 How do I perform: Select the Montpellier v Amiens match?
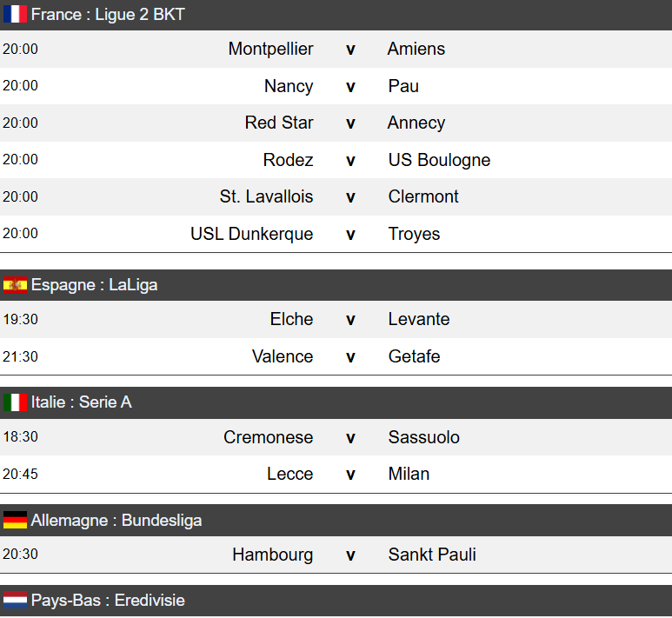(350, 50)
